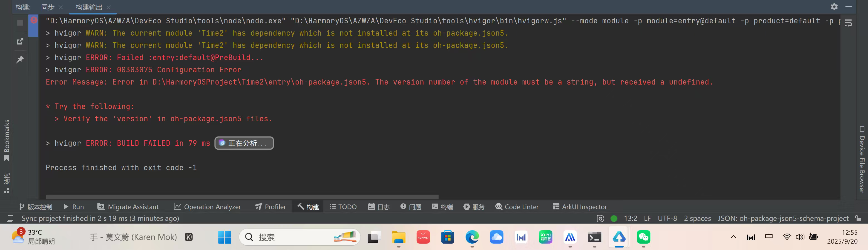
Task: Open Code Linter tool window
Action: [x=517, y=207]
